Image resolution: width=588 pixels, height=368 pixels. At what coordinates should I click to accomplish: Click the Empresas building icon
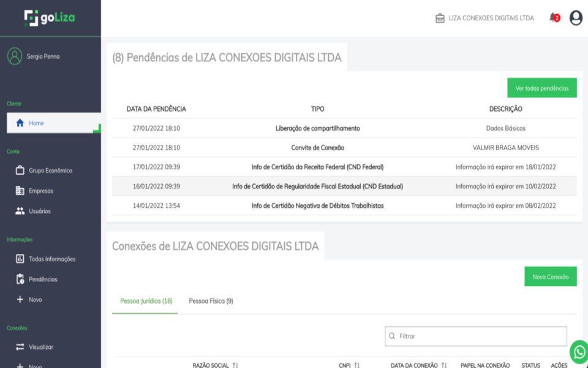click(20, 191)
